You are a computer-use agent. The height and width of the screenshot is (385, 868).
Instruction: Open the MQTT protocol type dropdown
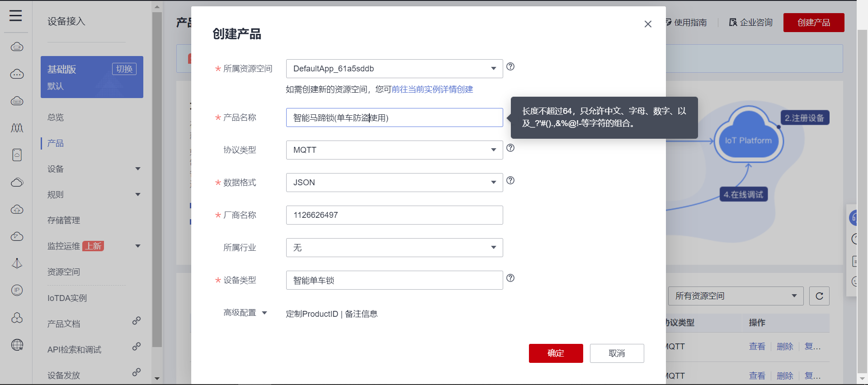394,150
